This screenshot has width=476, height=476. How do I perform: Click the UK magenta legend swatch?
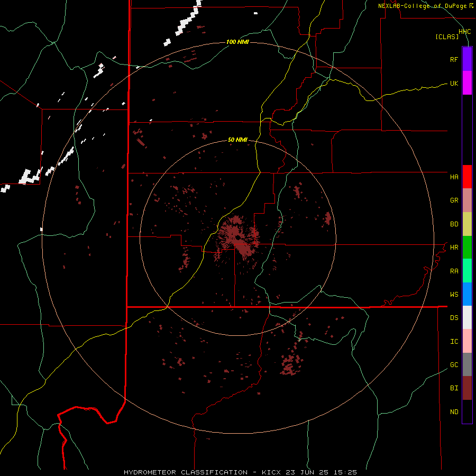tap(467, 83)
